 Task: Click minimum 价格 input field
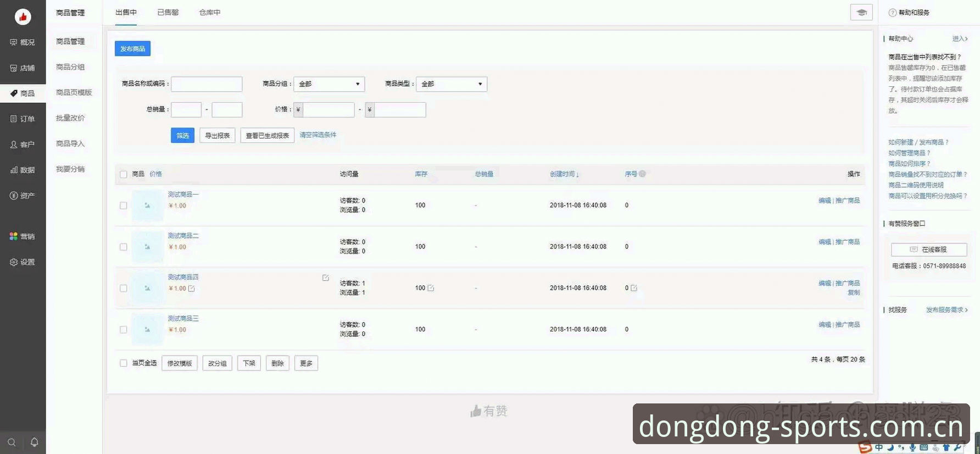click(x=328, y=110)
